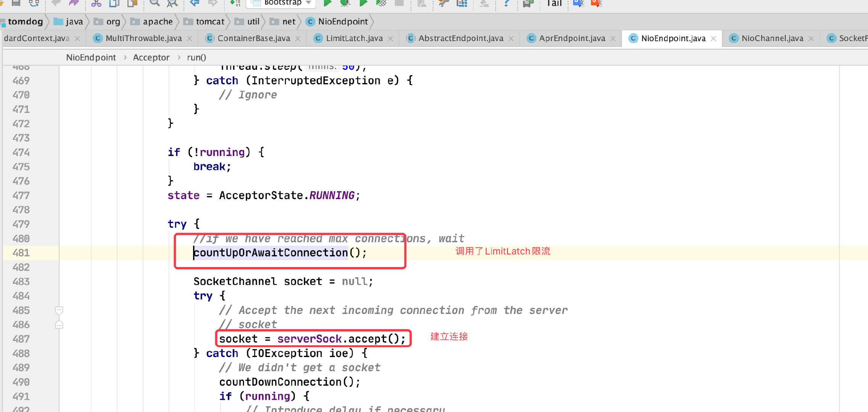Screen dimensions: 868x412
Task: Click on countUpOrAwaitConnection method call
Action: [x=271, y=253]
